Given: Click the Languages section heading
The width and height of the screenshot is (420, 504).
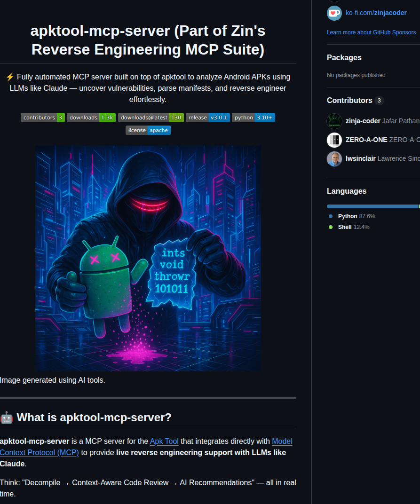Looking at the screenshot, I should coord(347,191).
